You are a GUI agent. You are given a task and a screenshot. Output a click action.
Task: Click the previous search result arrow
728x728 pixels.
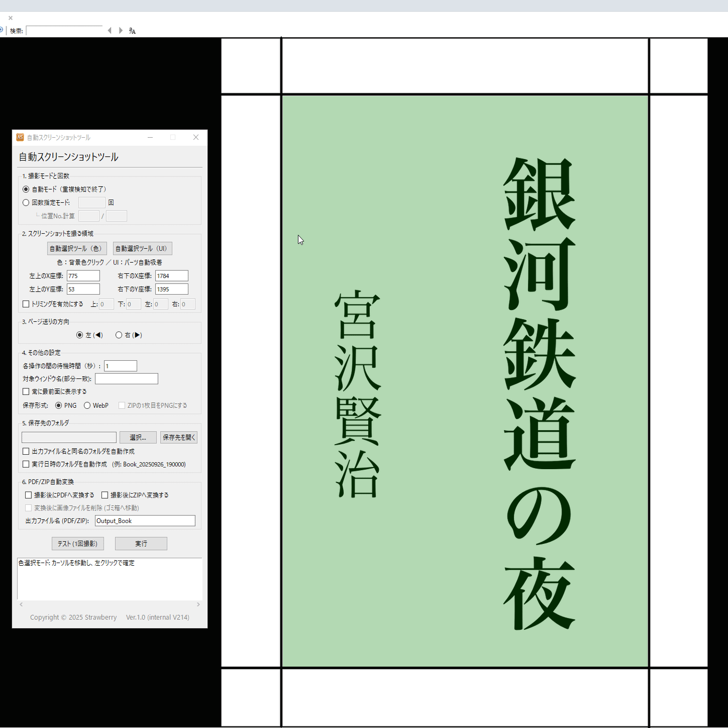click(109, 30)
